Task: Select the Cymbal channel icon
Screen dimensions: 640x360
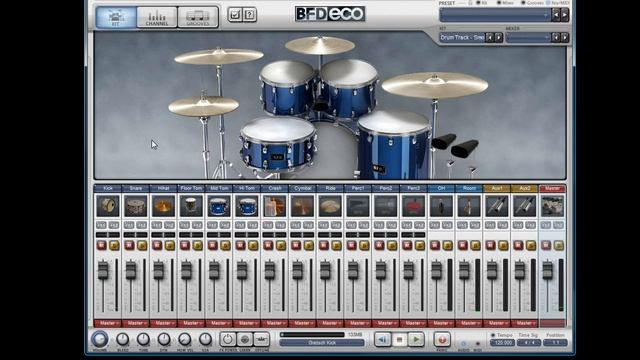Action: [302, 206]
